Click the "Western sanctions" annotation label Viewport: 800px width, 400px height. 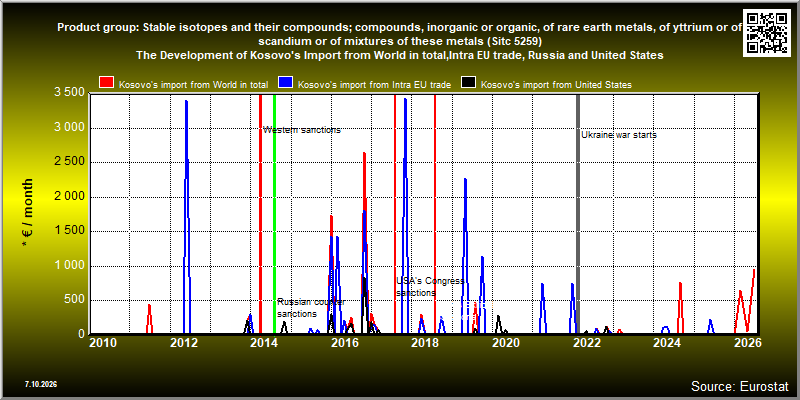click(x=302, y=130)
